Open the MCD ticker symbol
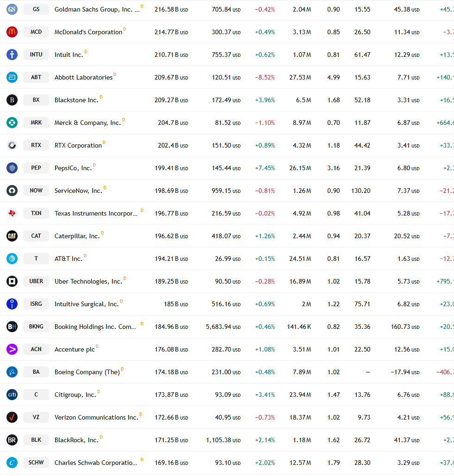Screen dimensions: 454x476 (x=36, y=32)
